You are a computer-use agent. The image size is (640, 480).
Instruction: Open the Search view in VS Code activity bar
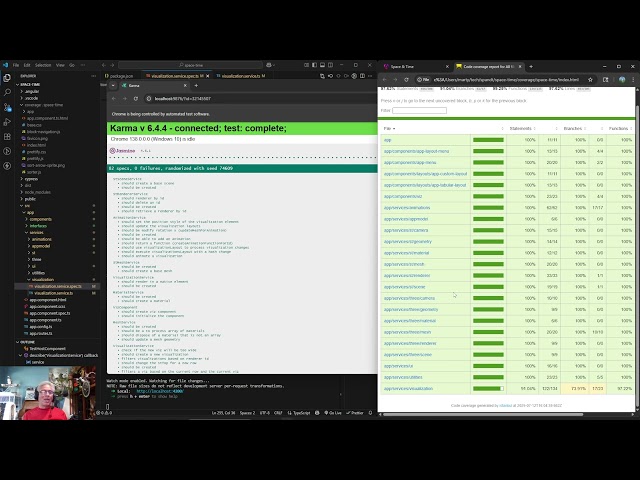tap(7, 93)
